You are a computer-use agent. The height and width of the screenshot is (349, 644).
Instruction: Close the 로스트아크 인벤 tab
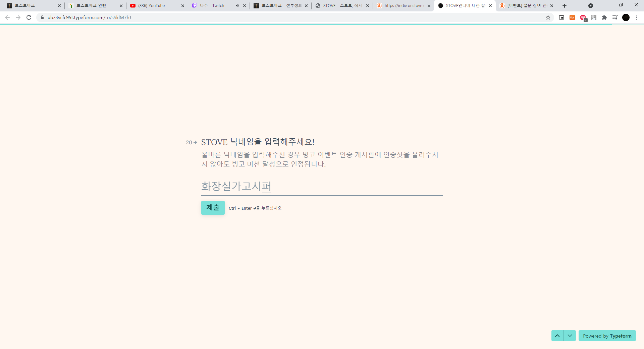tap(121, 6)
